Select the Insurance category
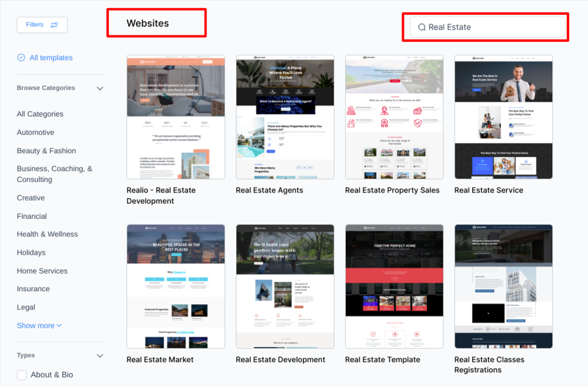 click(34, 289)
